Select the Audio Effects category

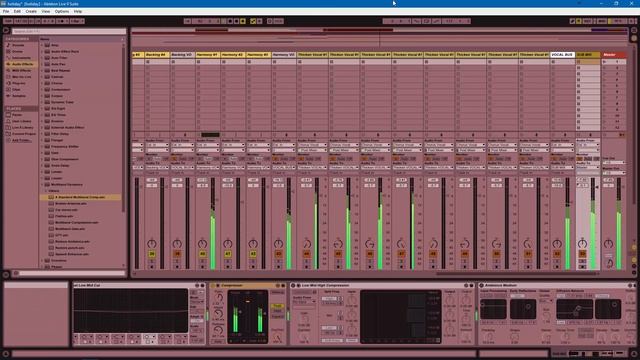(22, 64)
